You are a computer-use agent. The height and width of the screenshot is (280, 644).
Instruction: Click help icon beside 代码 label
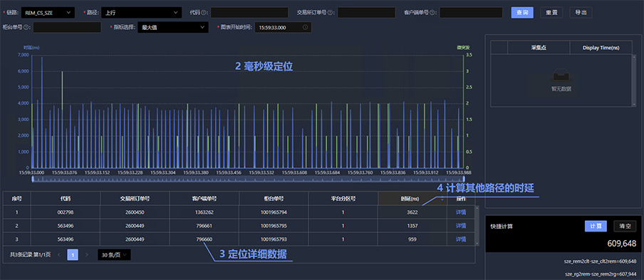204,13
